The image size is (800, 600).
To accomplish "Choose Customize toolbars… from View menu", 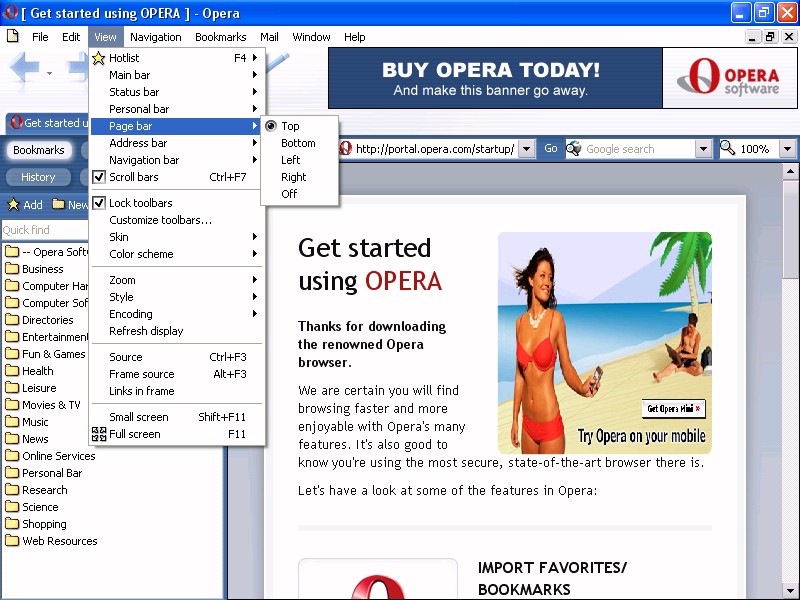I will point(177,220).
